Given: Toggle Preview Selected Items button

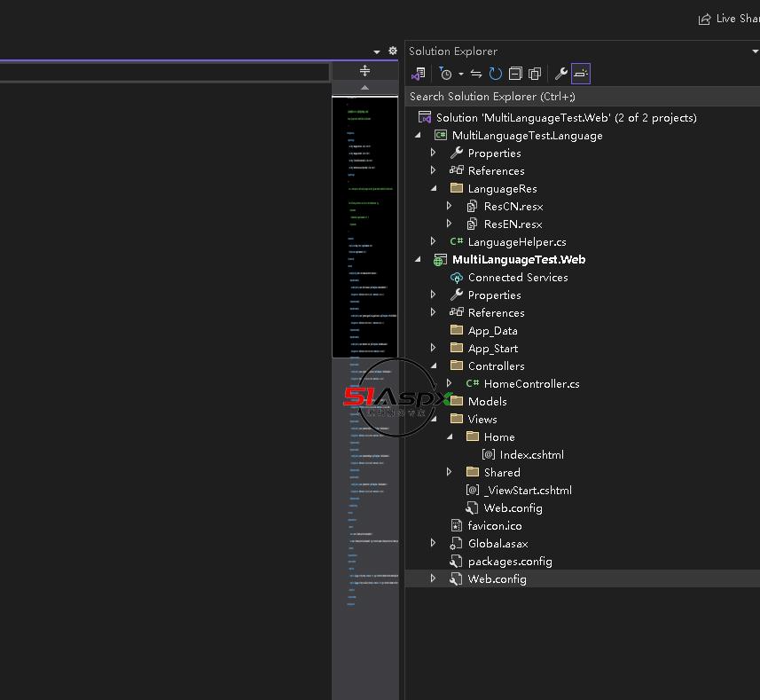Looking at the screenshot, I should [x=581, y=74].
